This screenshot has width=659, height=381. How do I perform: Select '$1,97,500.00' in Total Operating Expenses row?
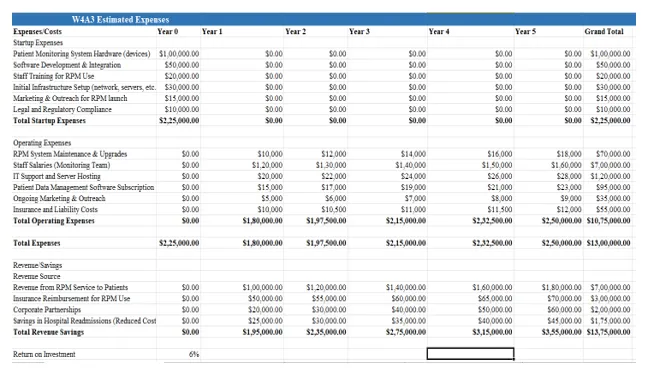[326, 221]
